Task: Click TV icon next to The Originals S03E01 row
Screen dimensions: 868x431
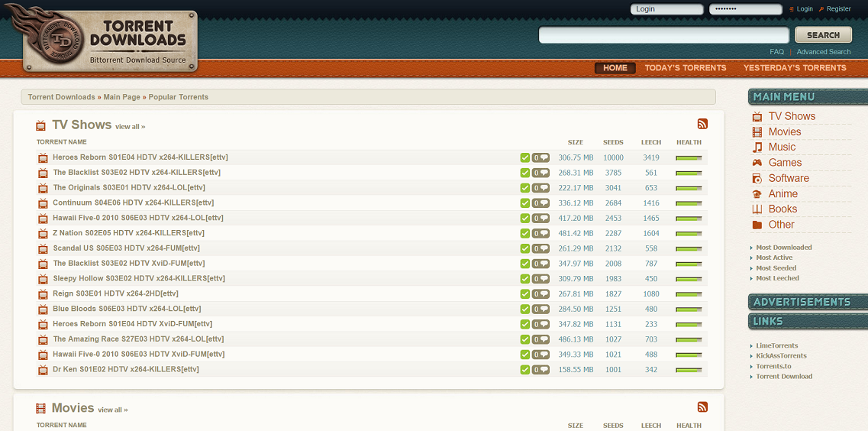Action: pyautogui.click(x=44, y=188)
